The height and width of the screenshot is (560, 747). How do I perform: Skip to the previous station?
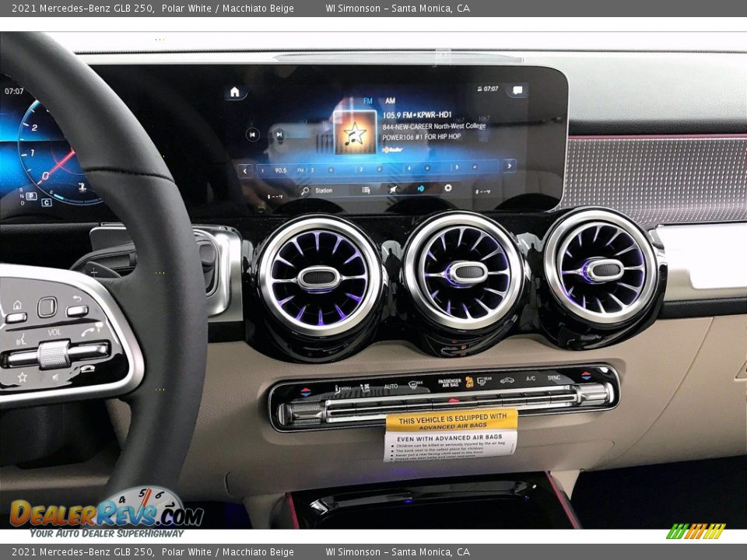pos(252,135)
